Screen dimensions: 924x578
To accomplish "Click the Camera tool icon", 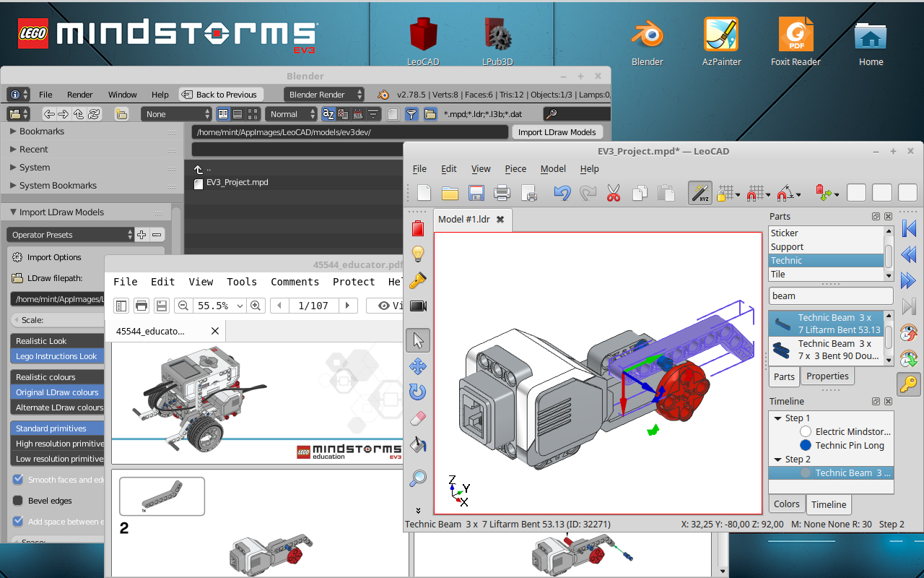I will click(418, 306).
